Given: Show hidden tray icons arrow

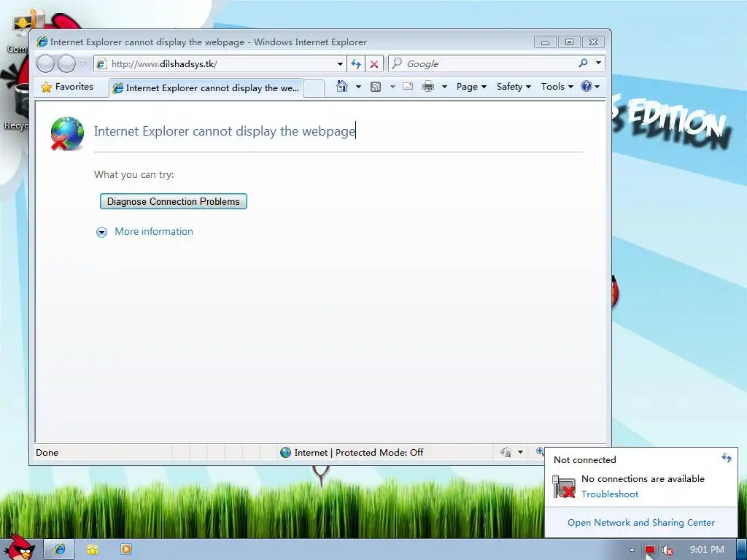Looking at the screenshot, I should [x=632, y=550].
